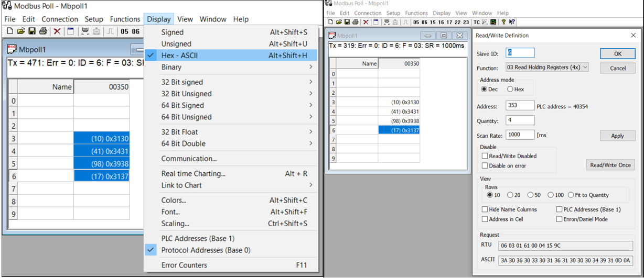Click 05 function icon in Tx = 471 window
Image resolution: width=644 pixels, height=278 pixels.
[x=125, y=31]
